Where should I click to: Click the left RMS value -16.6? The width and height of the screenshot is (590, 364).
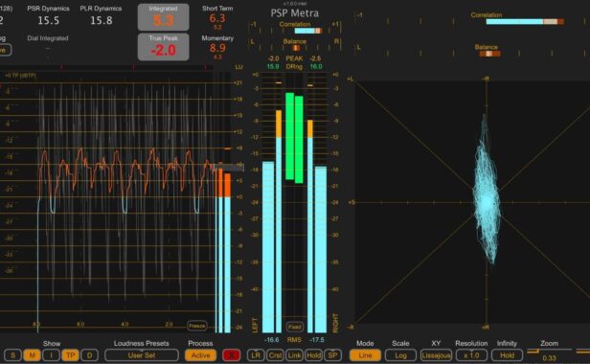click(272, 339)
